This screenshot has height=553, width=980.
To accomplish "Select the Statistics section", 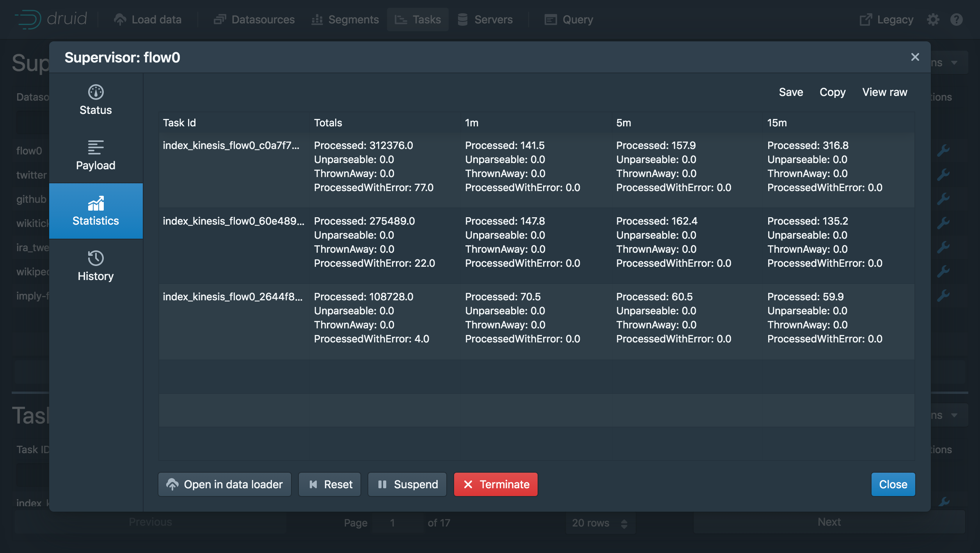I will (x=96, y=211).
